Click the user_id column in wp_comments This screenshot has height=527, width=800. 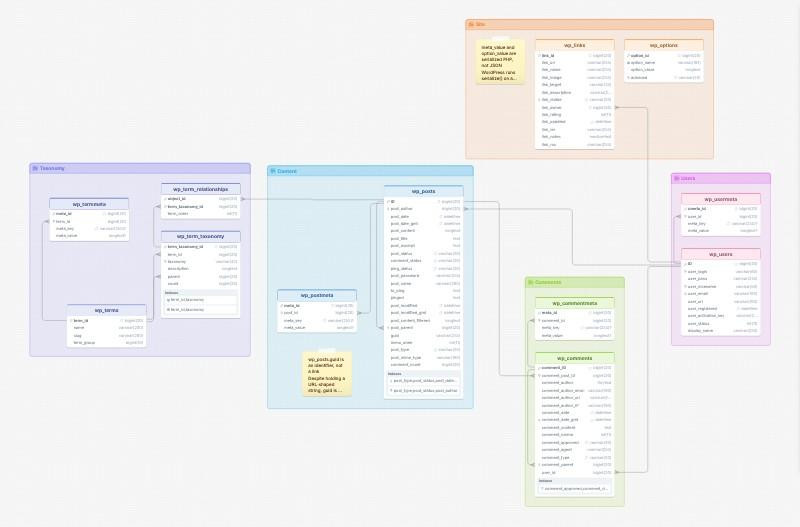574,472
